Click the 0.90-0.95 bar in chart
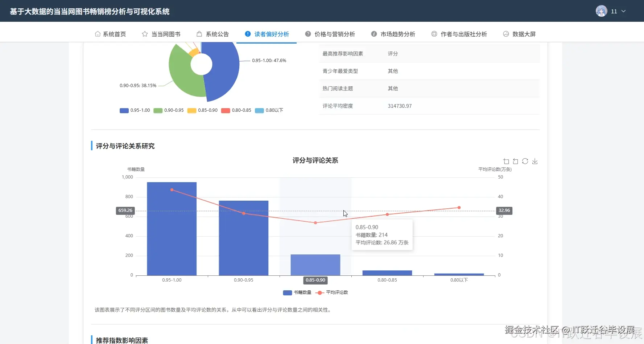This screenshot has width=644, height=344. pyautogui.click(x=243, y=238)
